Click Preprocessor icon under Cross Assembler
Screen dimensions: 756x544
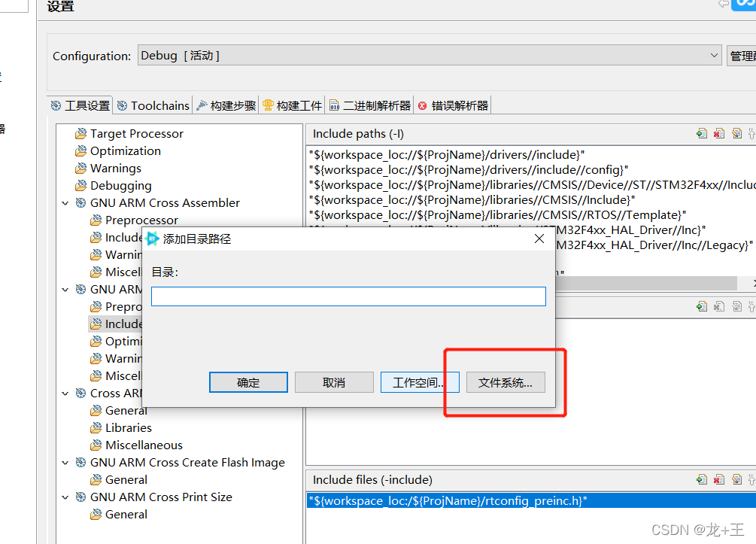96,220
